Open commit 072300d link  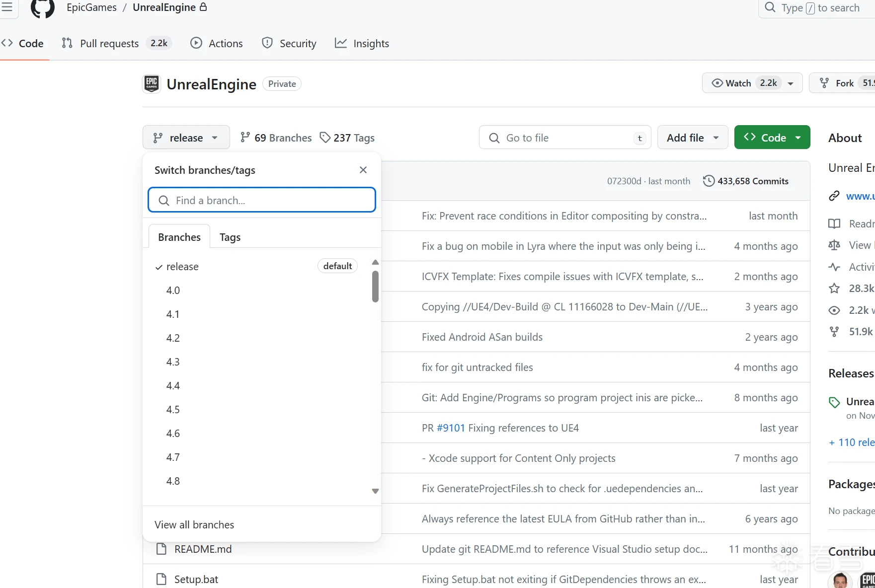[x=624, y=181]
